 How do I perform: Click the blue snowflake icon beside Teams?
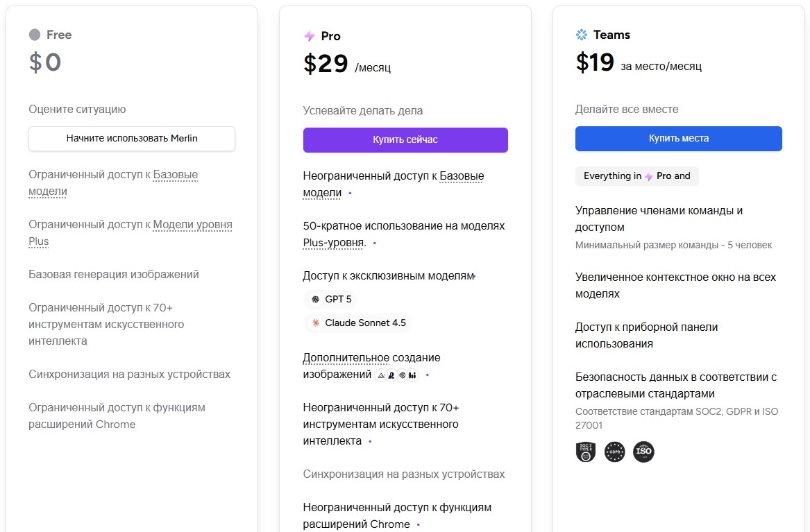point(582,35)
